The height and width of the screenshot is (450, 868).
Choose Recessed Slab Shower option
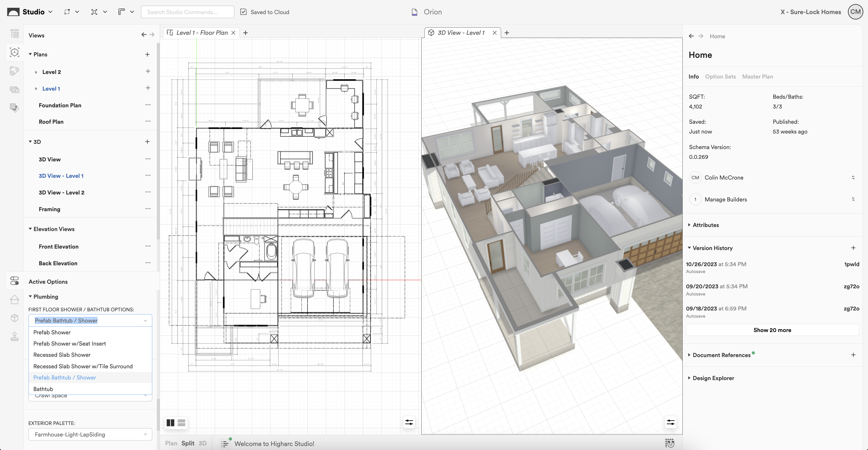62,355
